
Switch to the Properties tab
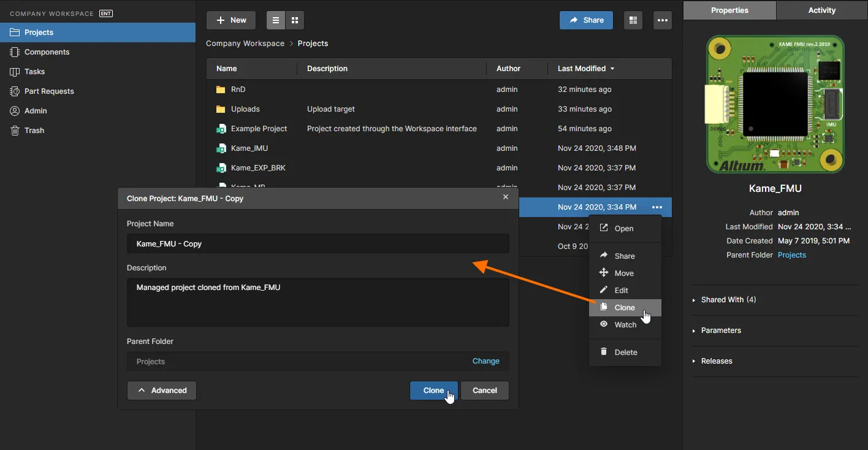pyautogui.click(x=729, y=10)
